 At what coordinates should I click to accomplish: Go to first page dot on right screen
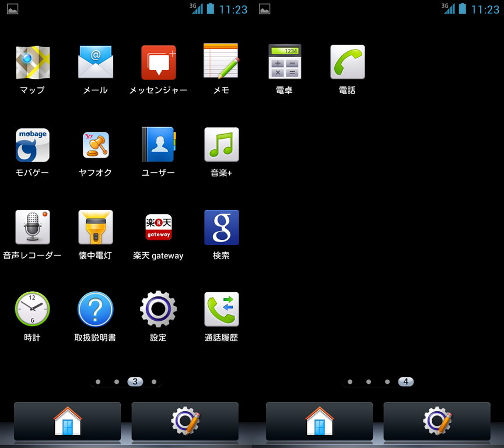point(350,382)
